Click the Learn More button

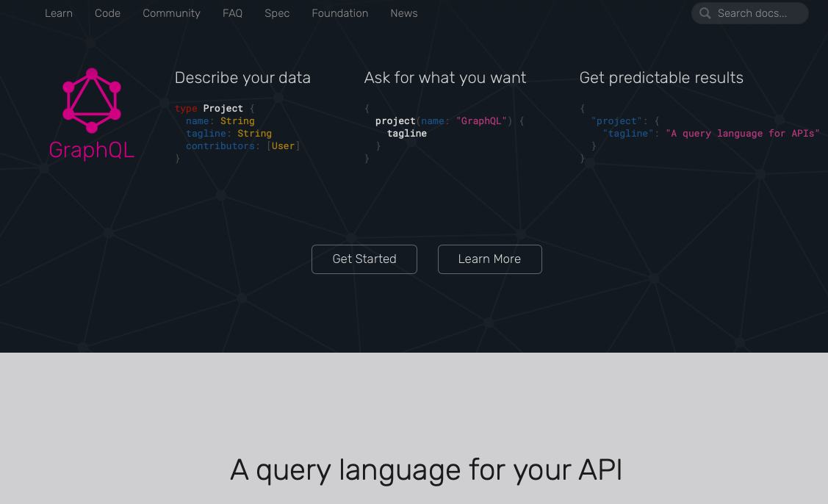click(489, 259)
